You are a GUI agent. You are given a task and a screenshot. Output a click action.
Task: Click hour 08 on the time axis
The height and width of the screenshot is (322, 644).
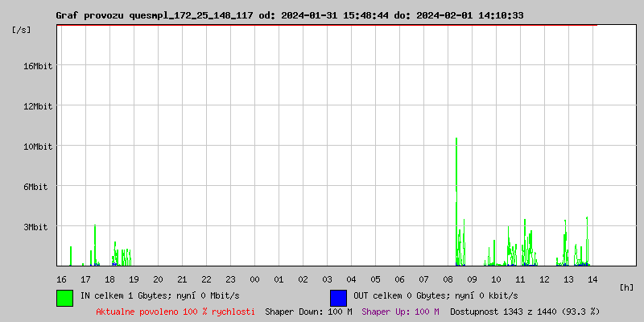(x=448, y=279)
